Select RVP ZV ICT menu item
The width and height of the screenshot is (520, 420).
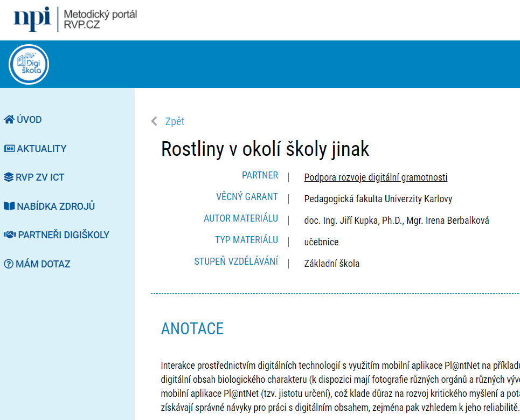[40, 177]
